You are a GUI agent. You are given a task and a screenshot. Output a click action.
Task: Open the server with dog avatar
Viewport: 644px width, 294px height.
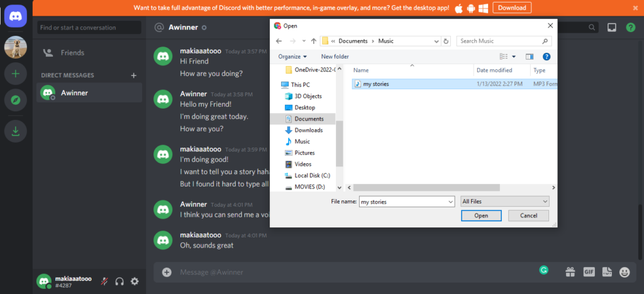[16, 47]
